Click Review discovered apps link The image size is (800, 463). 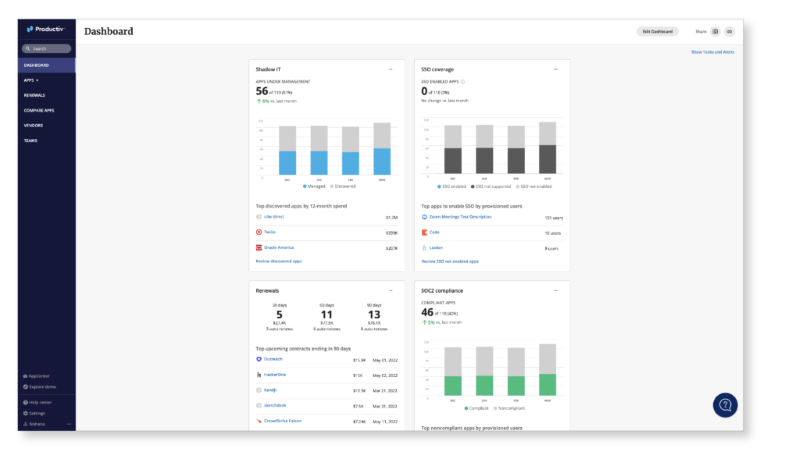[x=279, y=261]
